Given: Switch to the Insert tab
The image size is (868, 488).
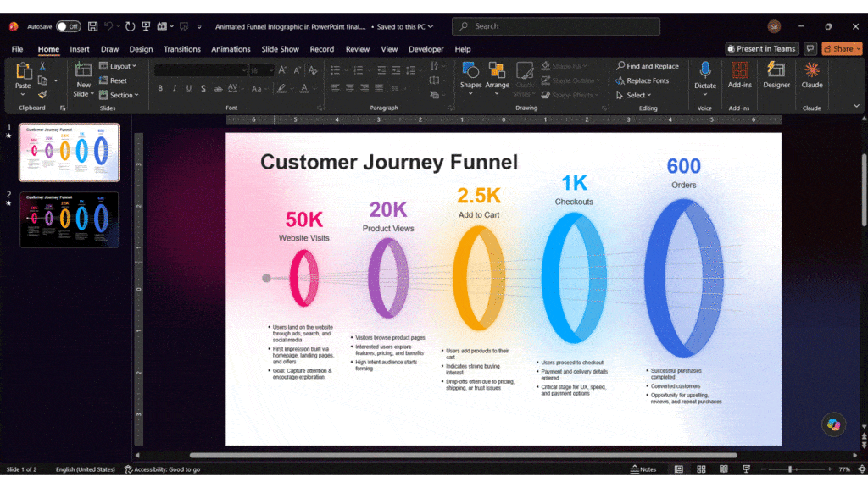Looking at the screenshot, I should pos(80,48).
